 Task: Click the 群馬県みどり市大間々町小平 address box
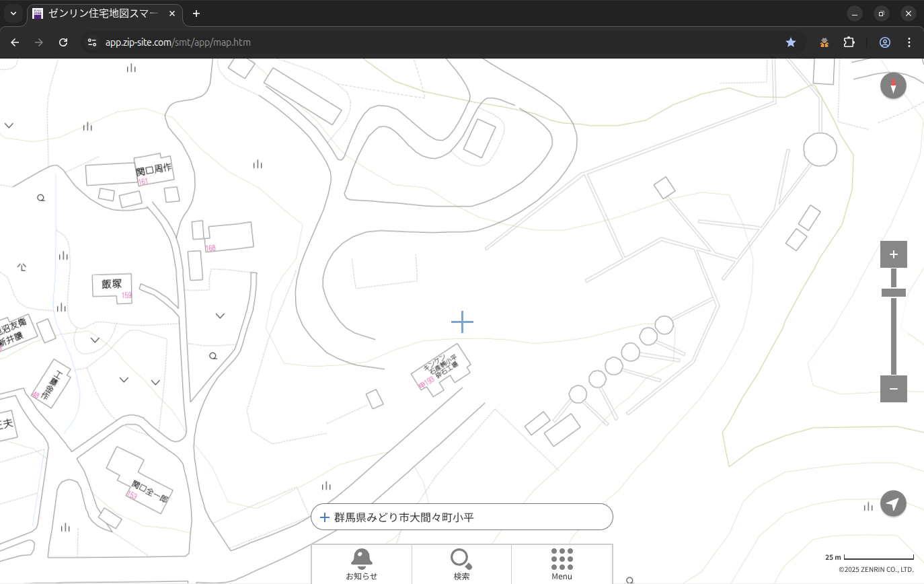tap(462, 517)
